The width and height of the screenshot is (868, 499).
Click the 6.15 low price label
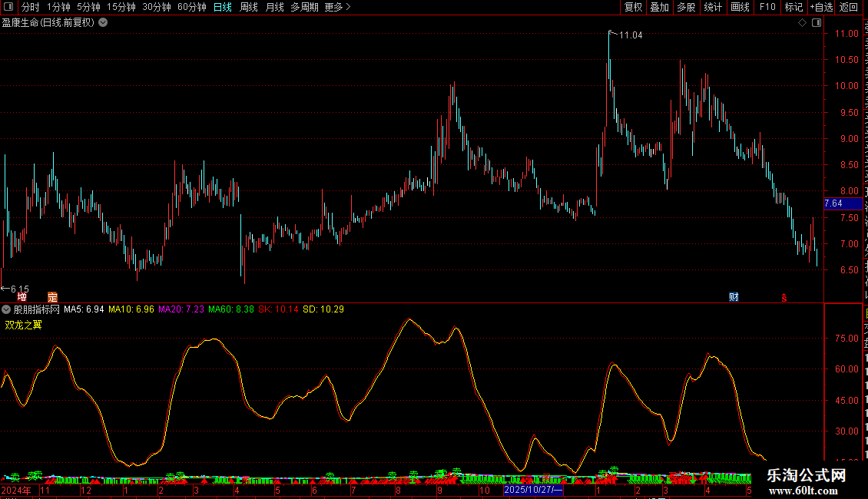click(20, 289)
